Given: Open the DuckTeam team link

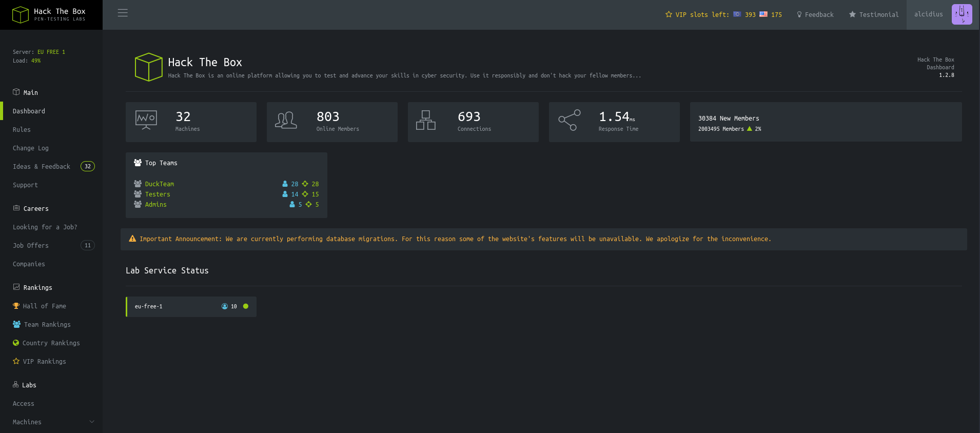Looking at the screenshot, I should (159, 184).
